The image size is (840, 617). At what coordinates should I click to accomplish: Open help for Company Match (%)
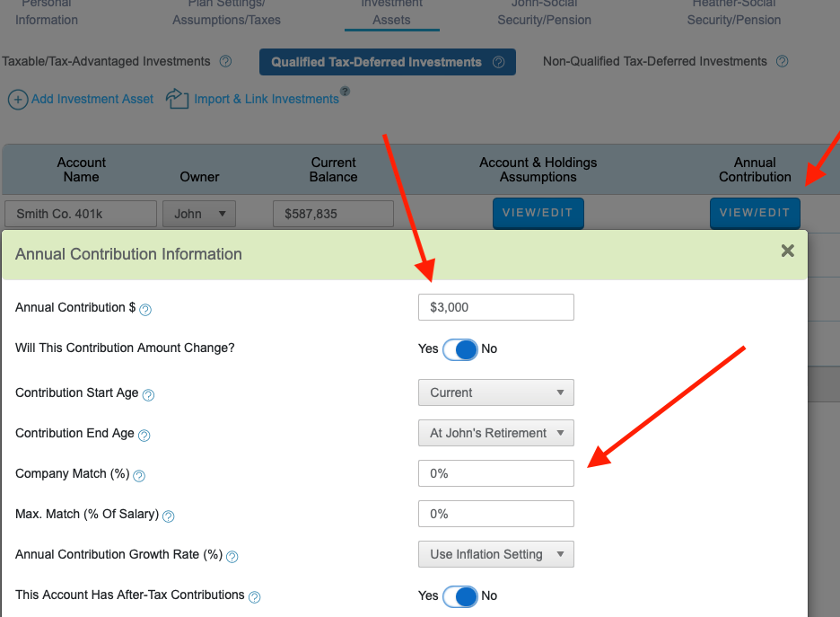click(137, 474)
